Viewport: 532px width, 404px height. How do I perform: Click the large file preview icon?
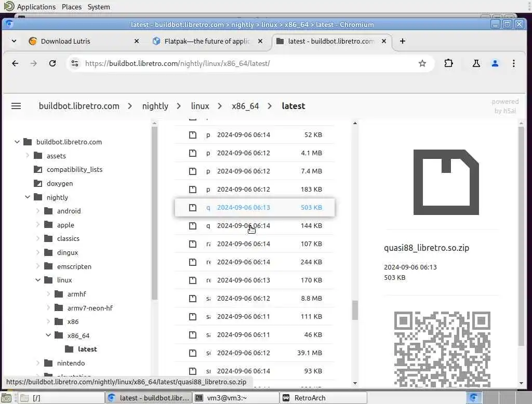446,182
